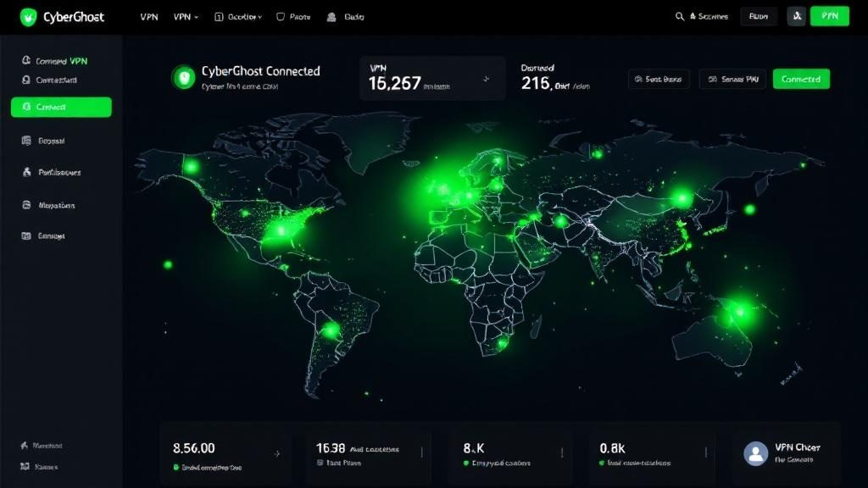Expand the VPN dropdown with chevron
Screen dimensions: 868x488
pos(186,17)
